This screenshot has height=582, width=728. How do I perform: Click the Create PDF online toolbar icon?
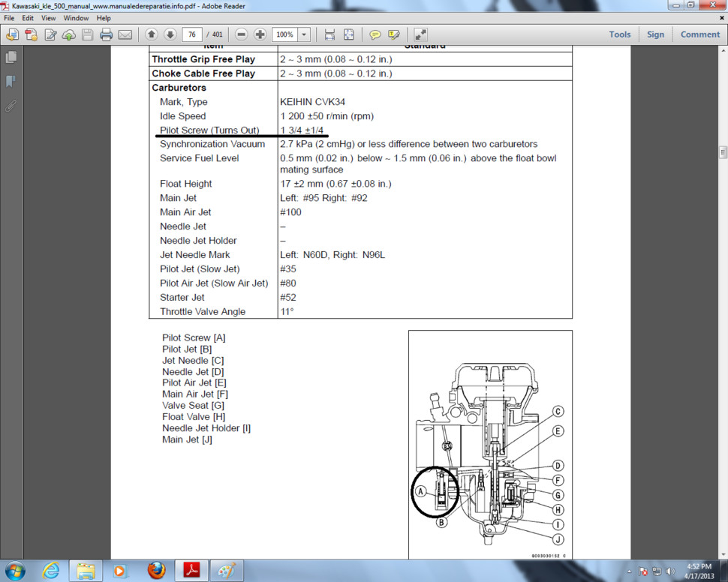(x=13, y=34)
